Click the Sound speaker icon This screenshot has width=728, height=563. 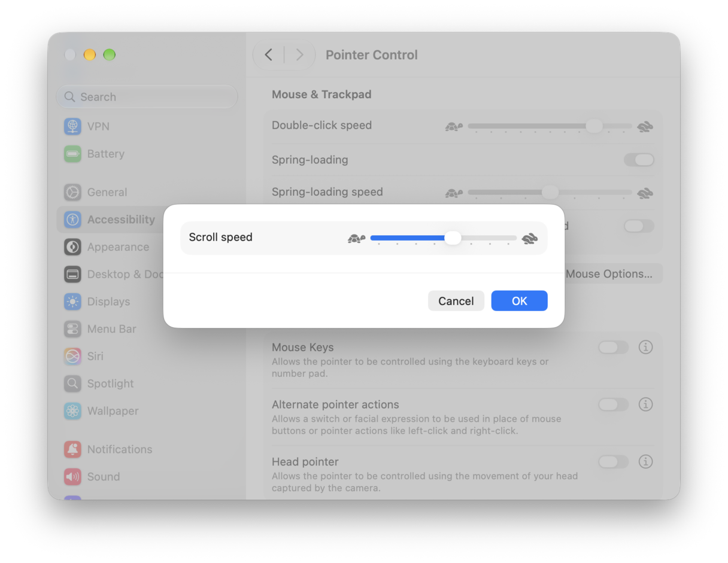click(x=72, y=477)
